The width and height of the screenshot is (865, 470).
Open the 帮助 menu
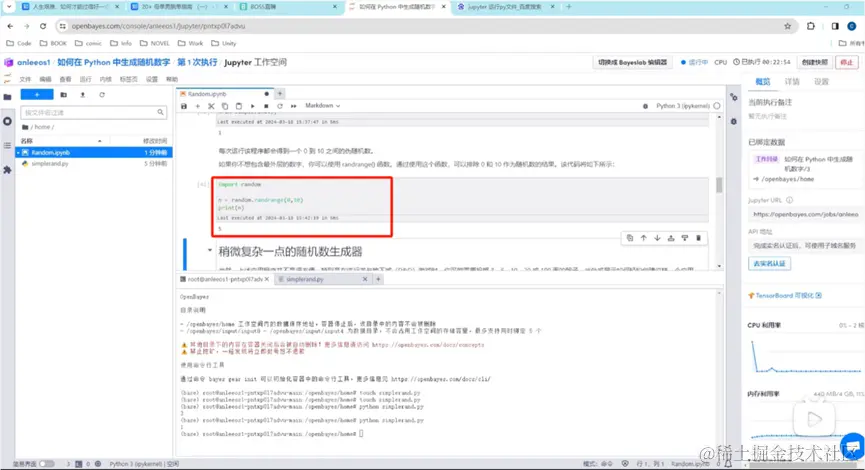coord(172,79)
